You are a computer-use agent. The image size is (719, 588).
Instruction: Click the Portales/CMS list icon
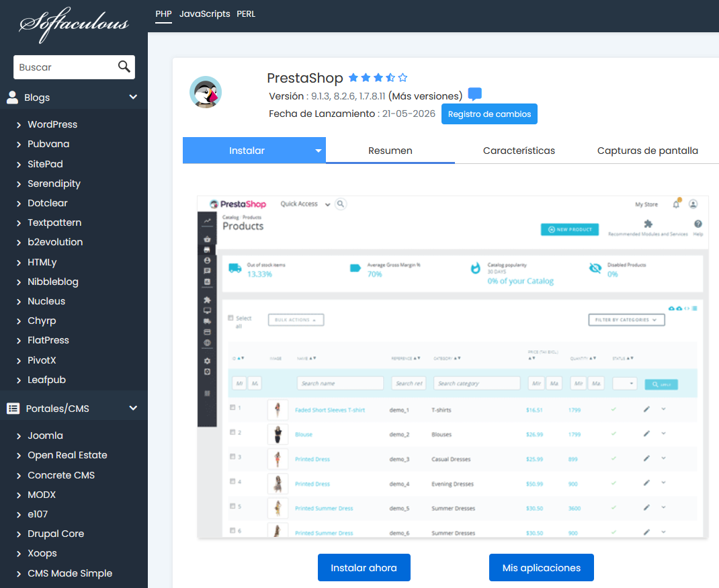[x=13, y=408]
